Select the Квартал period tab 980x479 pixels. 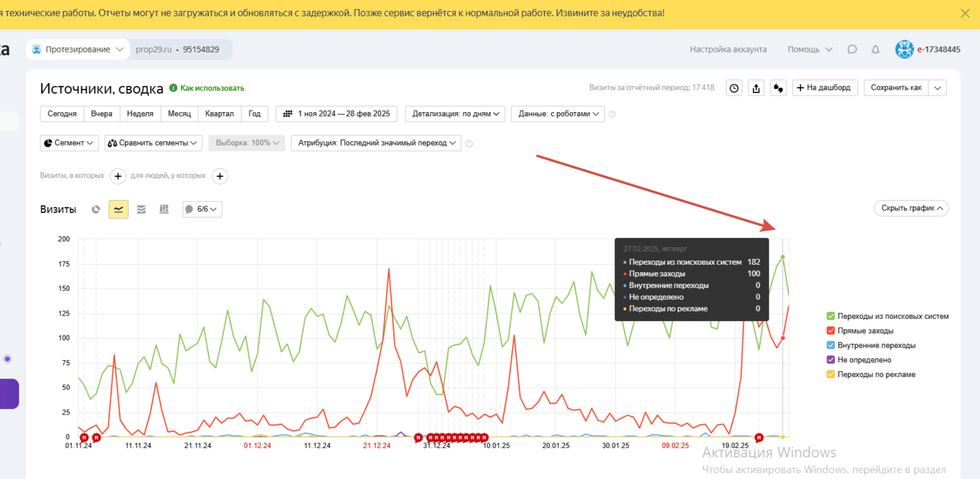point(220,114)
